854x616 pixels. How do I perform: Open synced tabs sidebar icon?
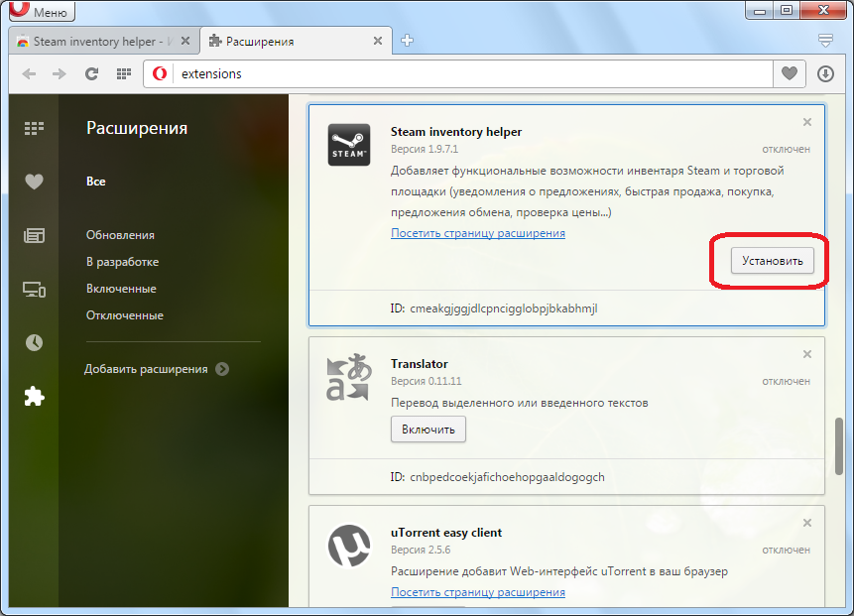(x=34, y=290)
